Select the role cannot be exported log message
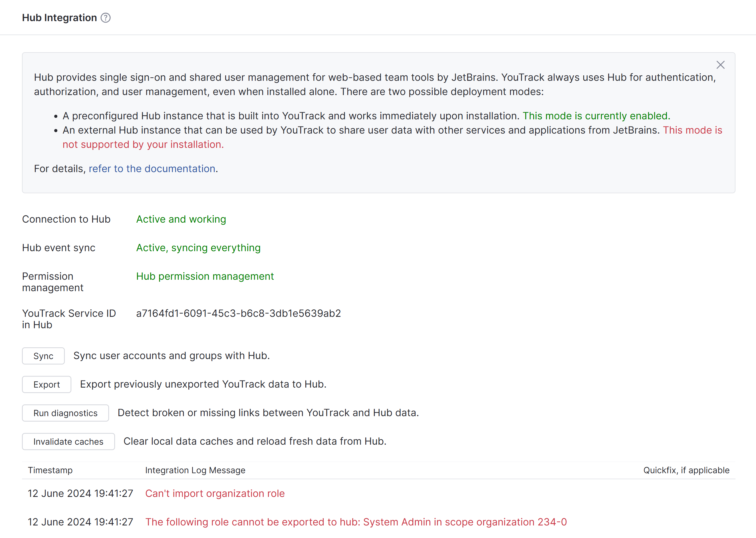 [x=356, y=522]
